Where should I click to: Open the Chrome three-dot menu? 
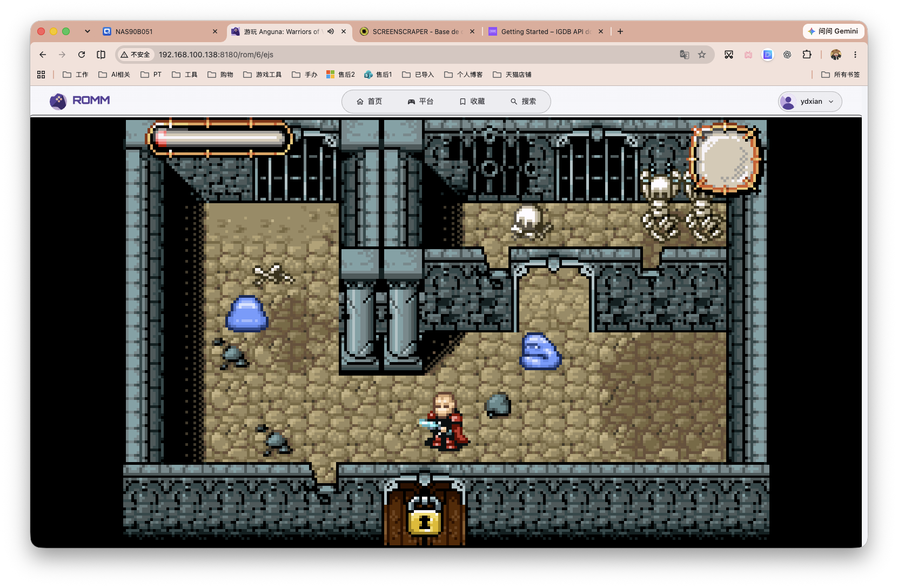[855, 55]
